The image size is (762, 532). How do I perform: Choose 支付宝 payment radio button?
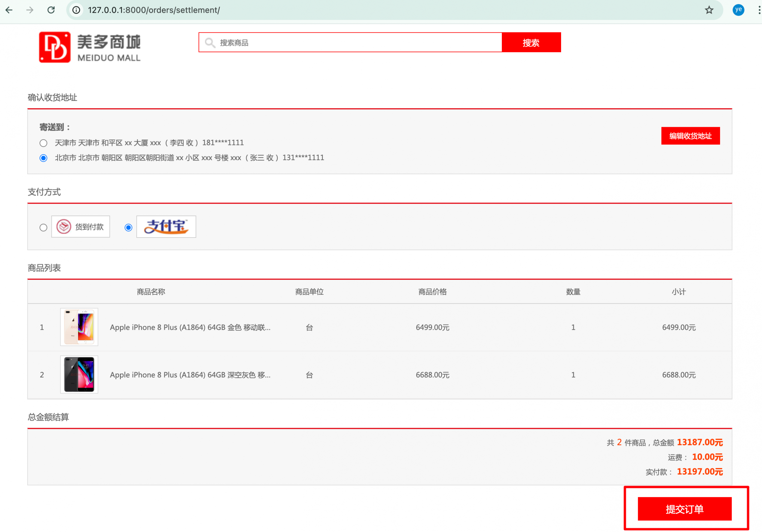[128, 228]
